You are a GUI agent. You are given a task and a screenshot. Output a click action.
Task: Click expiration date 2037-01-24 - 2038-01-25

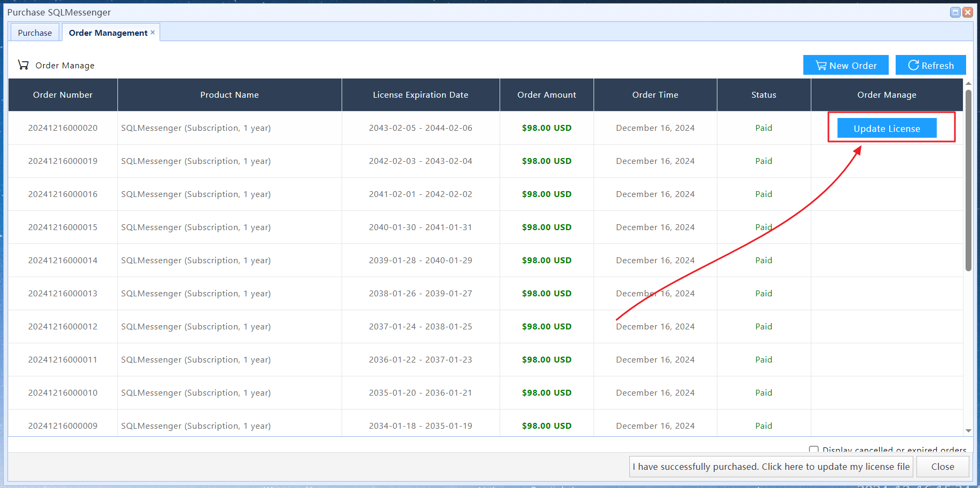point(421,326)
